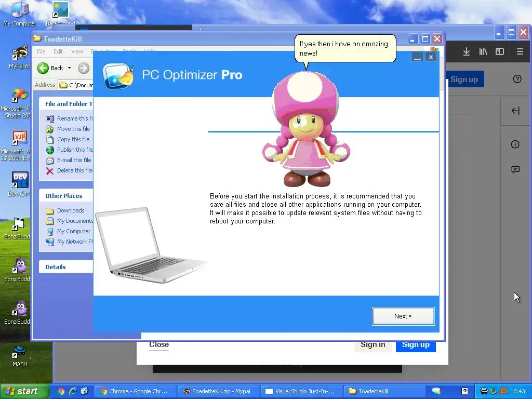Click the red X delete icon
The width and height of the screenshot is (532, 399).
pyautogui.click(x=50, y=170)
